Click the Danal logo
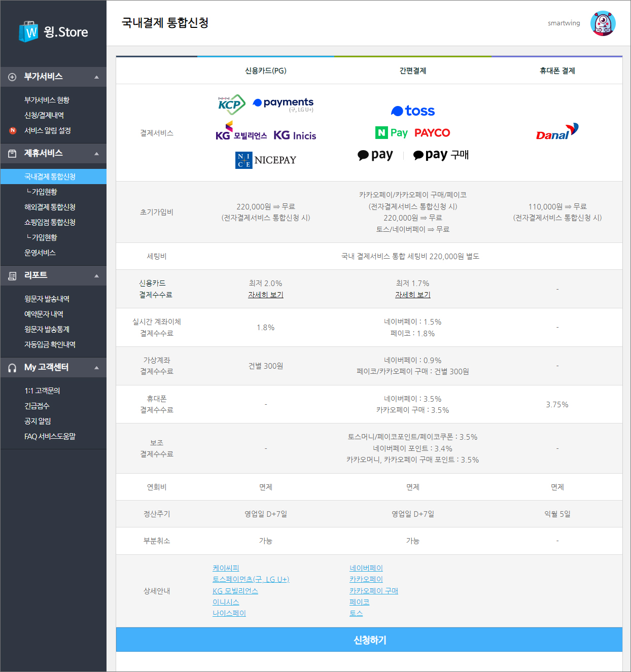The height and width of the screenshot is (672, 631). [557, 131]
